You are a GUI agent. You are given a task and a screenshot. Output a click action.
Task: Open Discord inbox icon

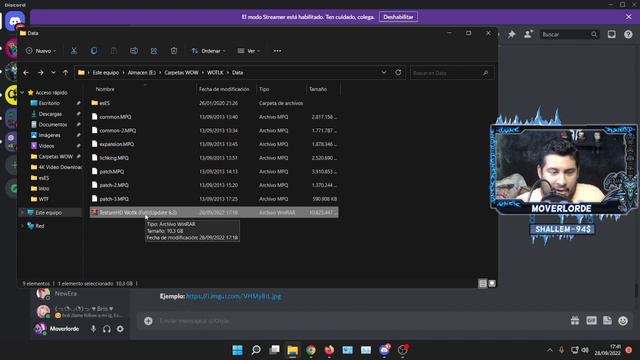pos(611,34)
